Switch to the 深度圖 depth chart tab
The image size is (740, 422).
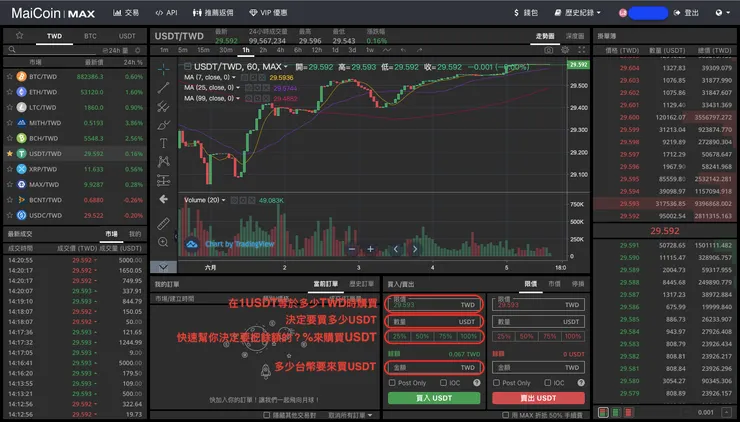click(x=575, y=36)
